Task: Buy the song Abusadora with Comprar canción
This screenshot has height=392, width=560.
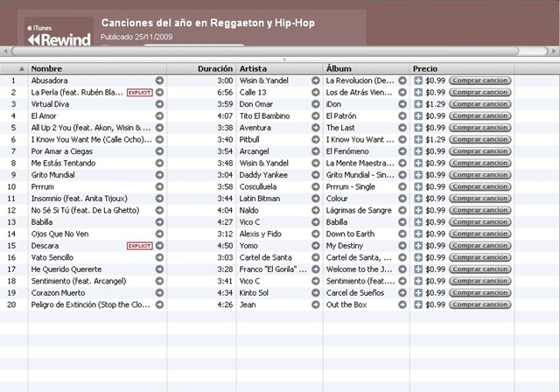Action: (480, 80)
